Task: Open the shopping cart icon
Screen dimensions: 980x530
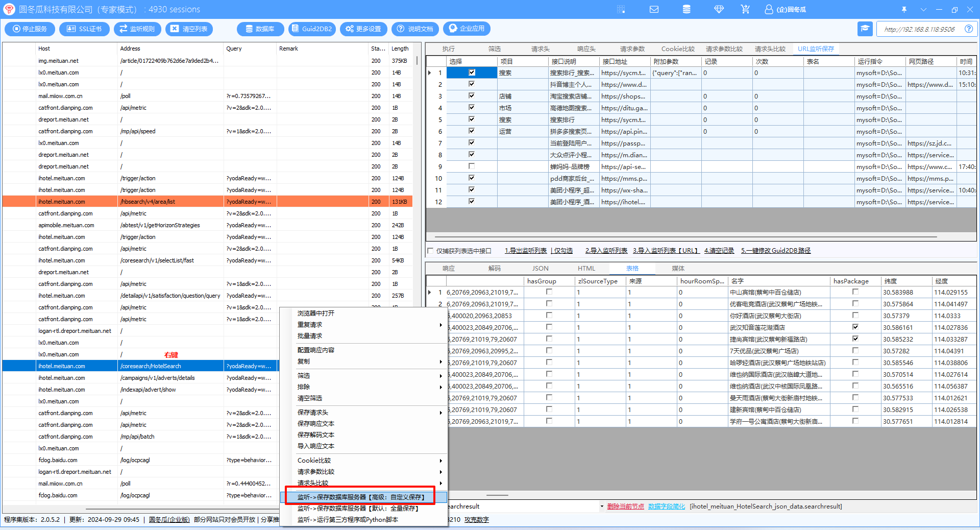Action: (745, 9)
